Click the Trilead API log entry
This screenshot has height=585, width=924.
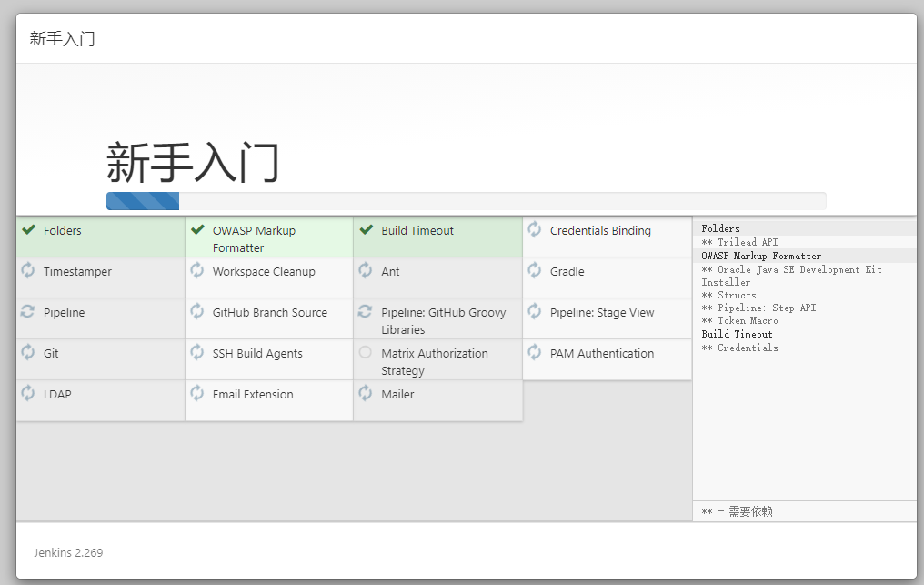(x=739, y=242)
